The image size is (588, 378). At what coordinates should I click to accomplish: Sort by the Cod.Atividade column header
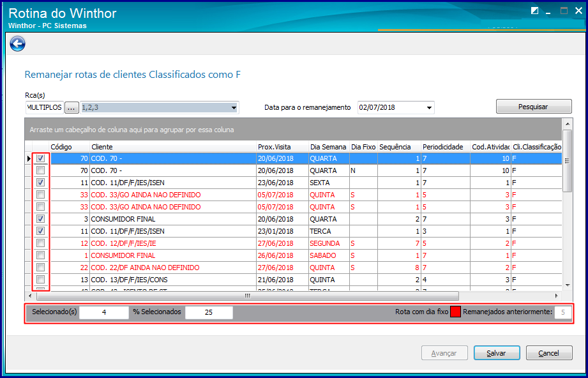coord(490,147)
